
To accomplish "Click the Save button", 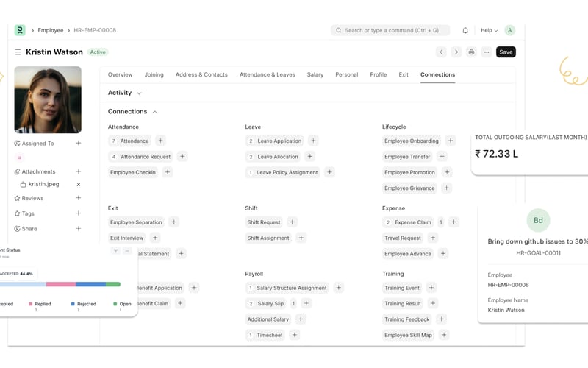I will [506, 52].
